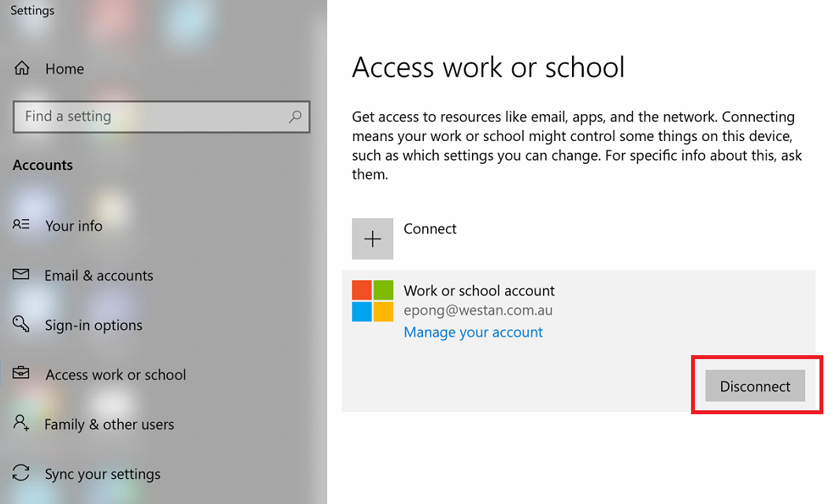Click the Home house icon
836x504 pixels.
pyautogui.click(x=21, y=69)
